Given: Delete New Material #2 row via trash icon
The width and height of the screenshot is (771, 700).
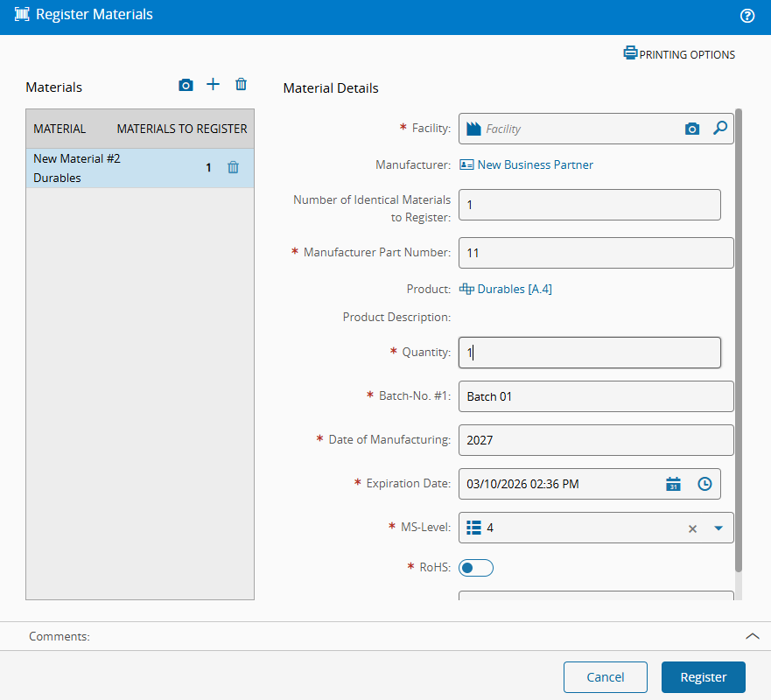Looking at the screenshot, I should tap(233, 167).
